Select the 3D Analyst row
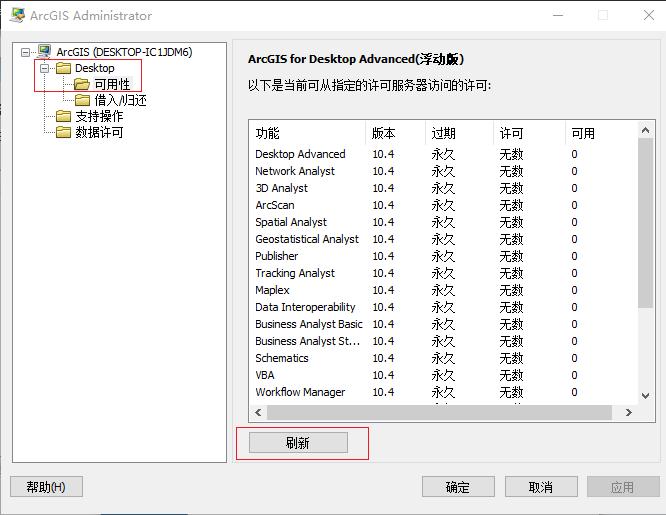This screenshot has width=666, height=515. 443,188
